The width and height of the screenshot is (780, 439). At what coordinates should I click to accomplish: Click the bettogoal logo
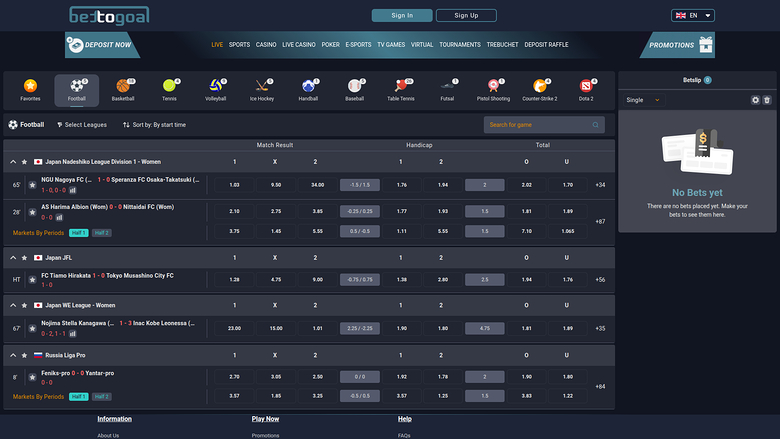(x=109, y=16)
